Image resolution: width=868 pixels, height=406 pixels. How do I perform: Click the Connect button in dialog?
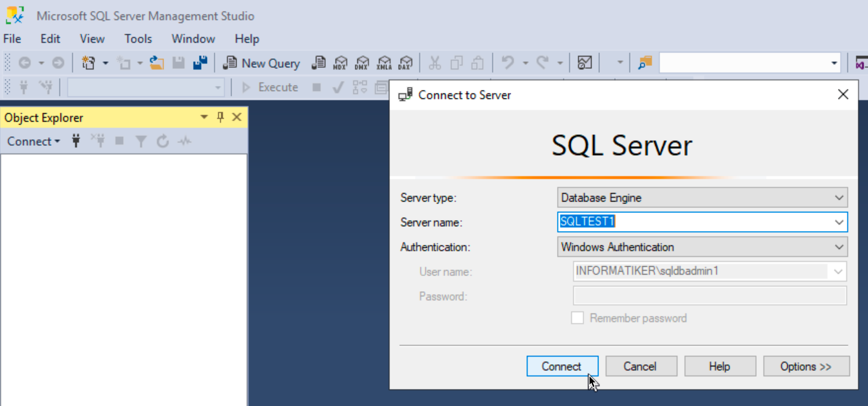point(562,366)
